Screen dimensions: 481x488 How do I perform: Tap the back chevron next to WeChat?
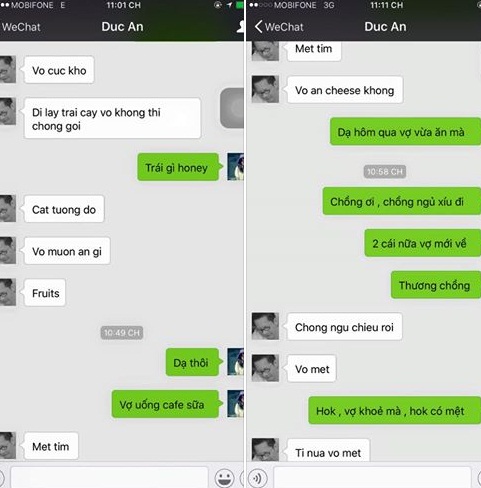coord(259,27)
